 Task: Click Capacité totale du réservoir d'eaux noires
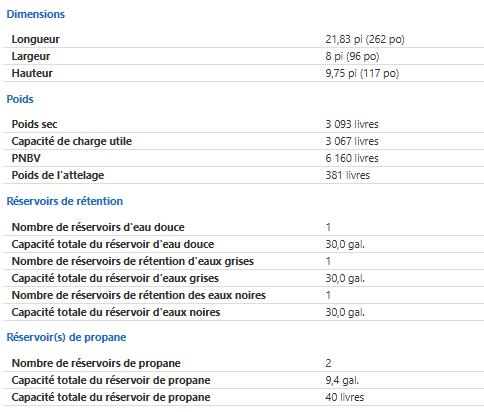[x=116, y=312]
